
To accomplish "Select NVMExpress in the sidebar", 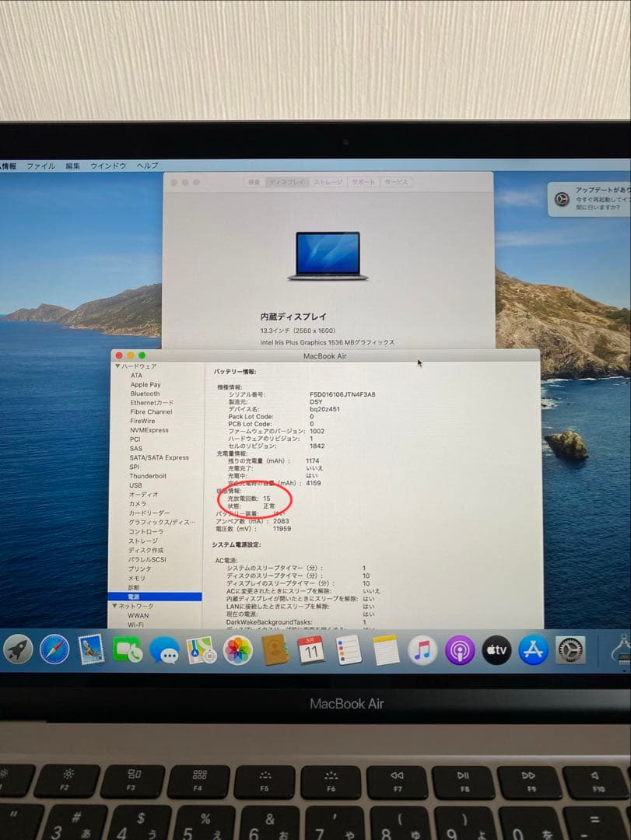I will click(149, 429).
